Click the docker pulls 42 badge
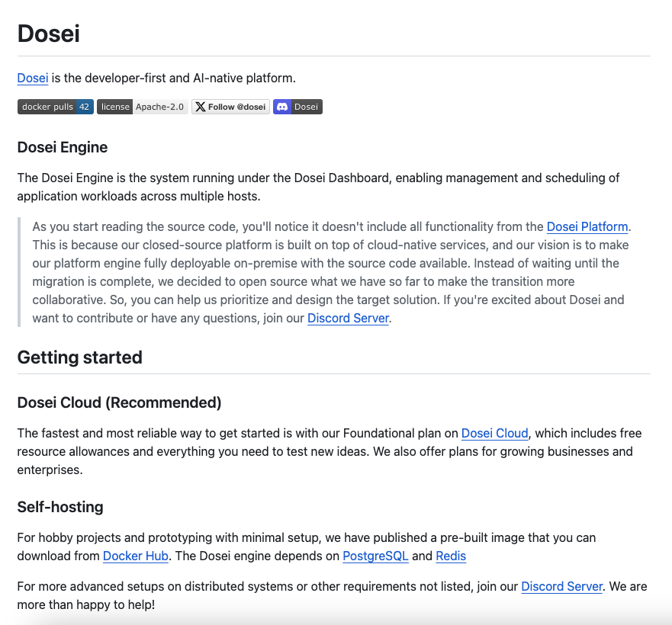 (55, 107)
